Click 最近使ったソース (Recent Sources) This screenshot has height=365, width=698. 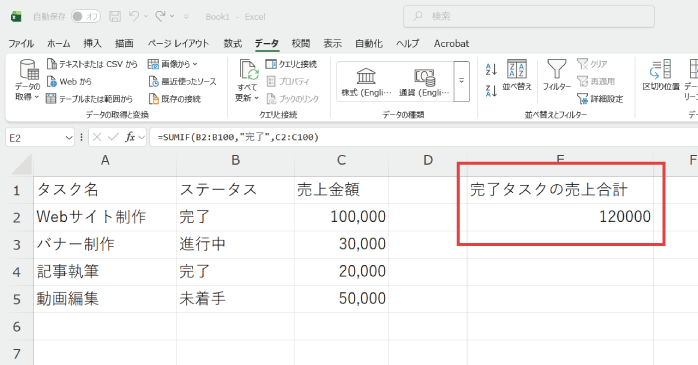pos(183,81)
